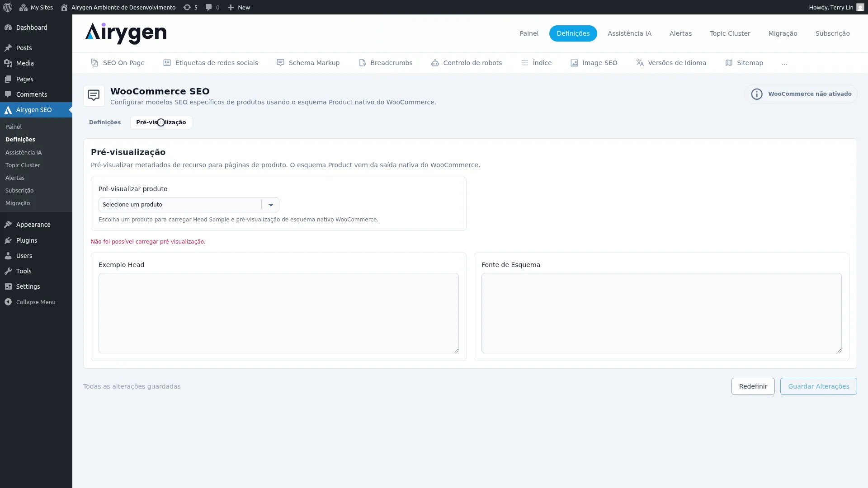Open My Sites in admin bar
868x488 pixels.
(x=36, y=7)
